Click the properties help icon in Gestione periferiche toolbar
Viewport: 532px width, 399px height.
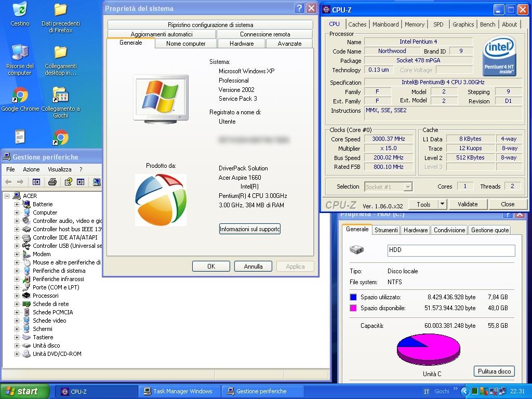[x=68, y=182]
